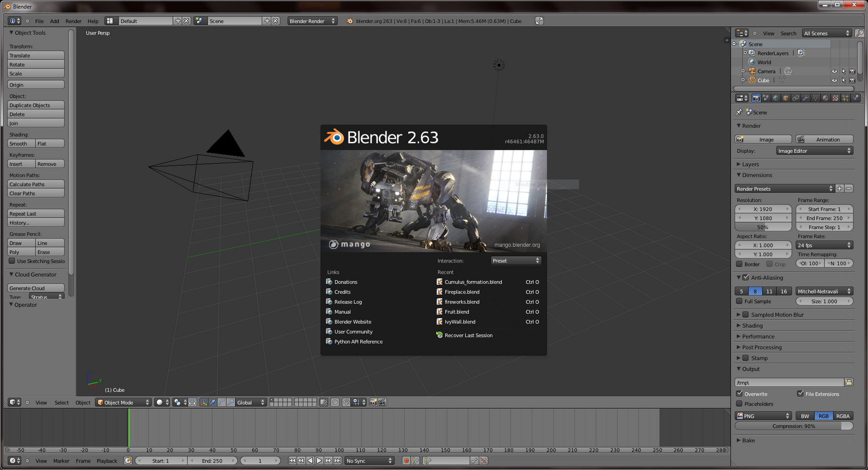Image resolution: width=868 pixels, height=470 pixels.
Task: Click the proportional editing circle icon
Action: (x=335, y=402)
